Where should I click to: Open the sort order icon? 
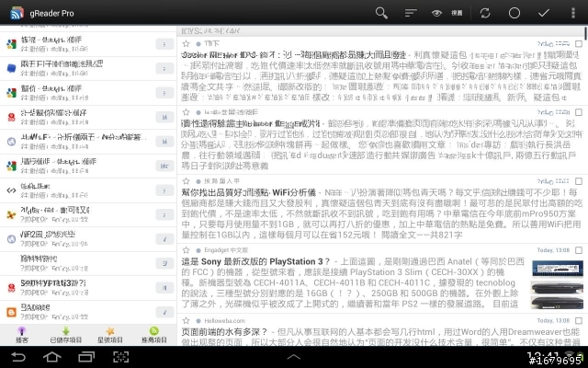click(x=411, y=13)
